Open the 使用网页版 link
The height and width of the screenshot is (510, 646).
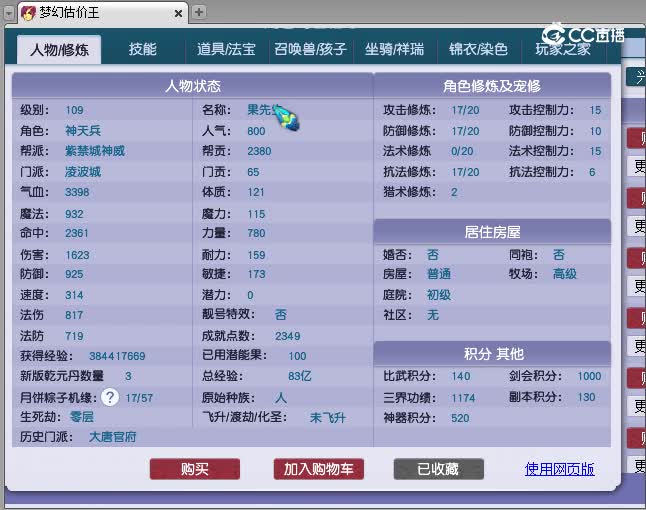(559, 469)
